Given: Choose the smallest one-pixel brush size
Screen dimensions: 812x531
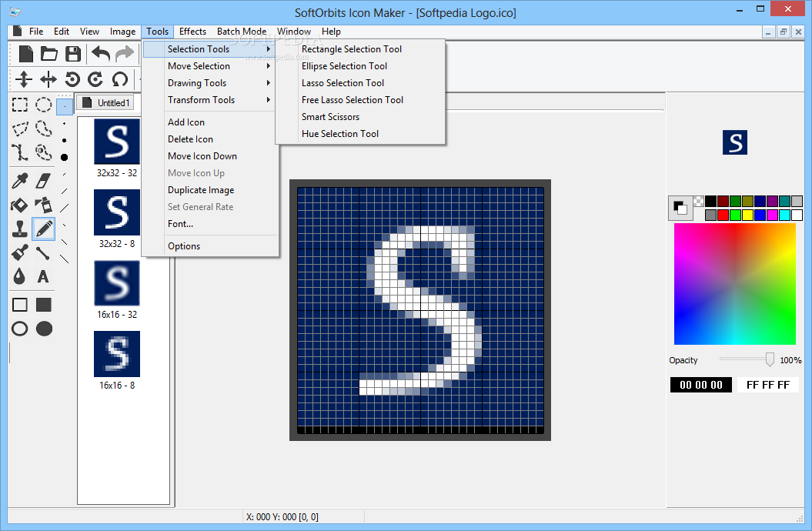Looking at the screenshot, I should (x=64, y=107).
